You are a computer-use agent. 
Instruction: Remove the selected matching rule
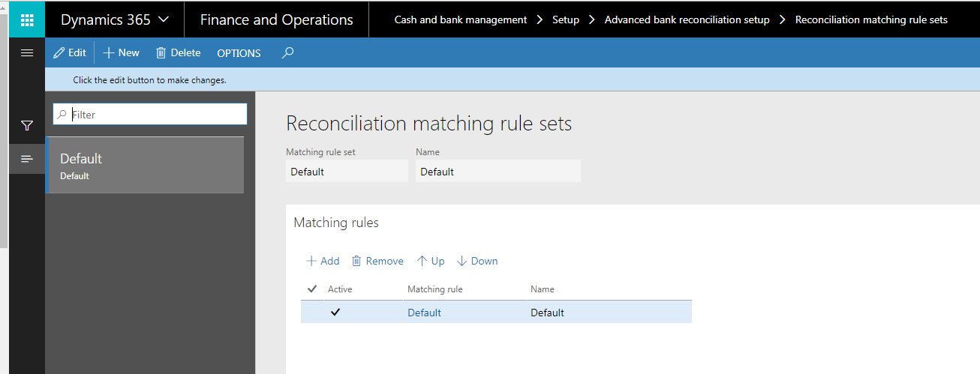pyautogui.click(x=377, y=261)
